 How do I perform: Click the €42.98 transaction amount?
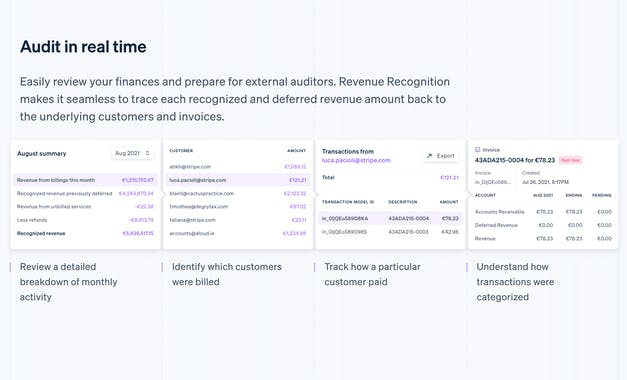coord(450,232)
